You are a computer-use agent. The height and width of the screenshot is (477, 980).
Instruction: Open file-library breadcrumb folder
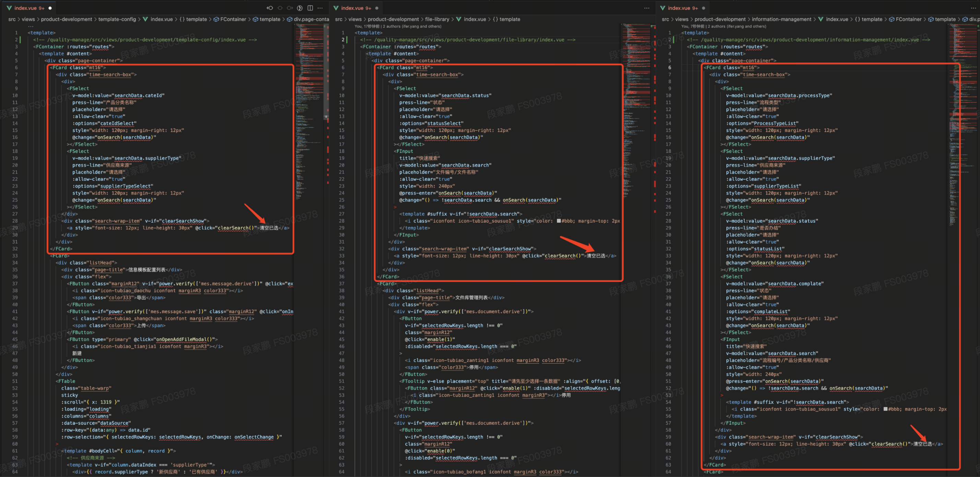click(437, 19)
